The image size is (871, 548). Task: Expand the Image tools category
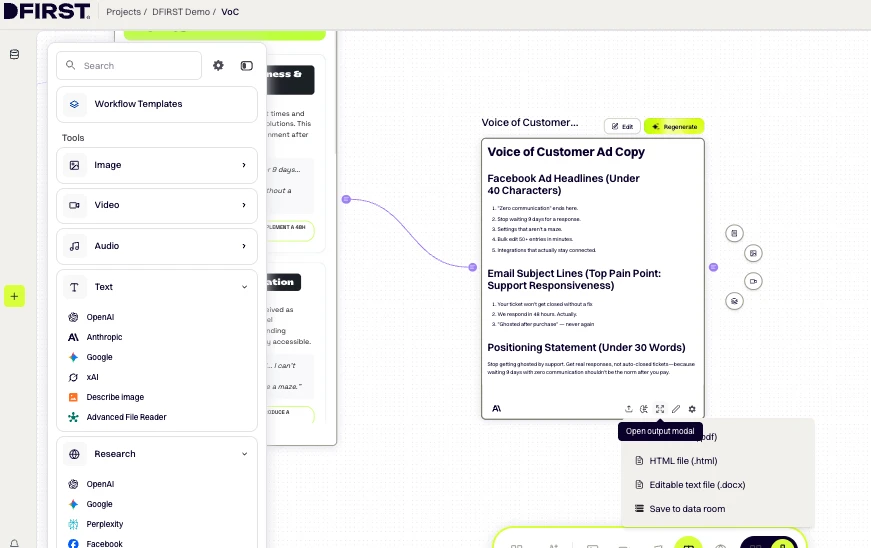157,165
